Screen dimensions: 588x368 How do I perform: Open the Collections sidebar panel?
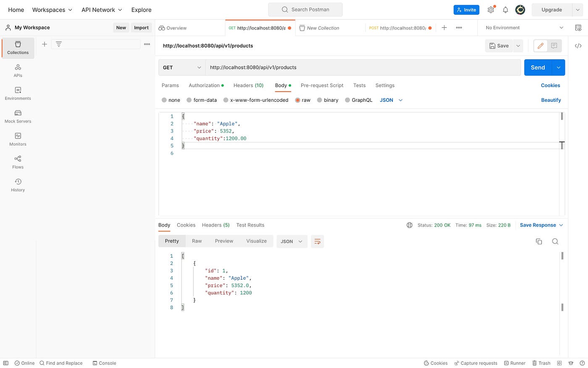(x=18, y=48)
